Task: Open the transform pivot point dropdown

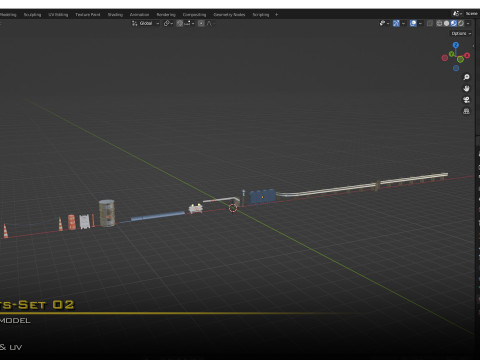Action: click(x=168, y=23)
